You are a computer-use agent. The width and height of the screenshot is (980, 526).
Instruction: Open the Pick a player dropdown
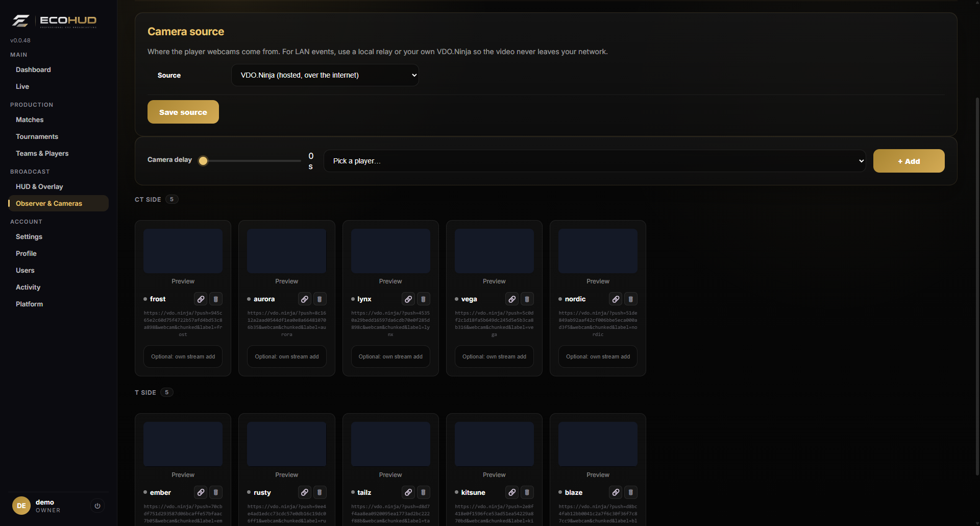595,161
